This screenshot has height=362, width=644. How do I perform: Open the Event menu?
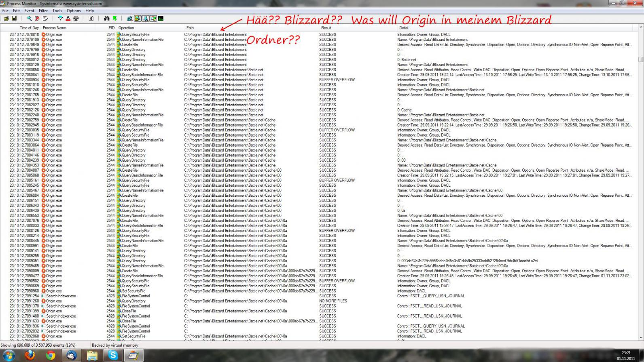(29, 11)
